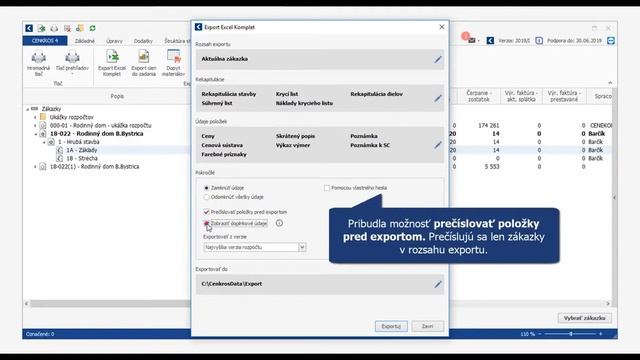This screenshot has width=640, height=360.
Task: Toggle Prečíslovať položky pred exportom checkbox
Action: coord(206,212)
